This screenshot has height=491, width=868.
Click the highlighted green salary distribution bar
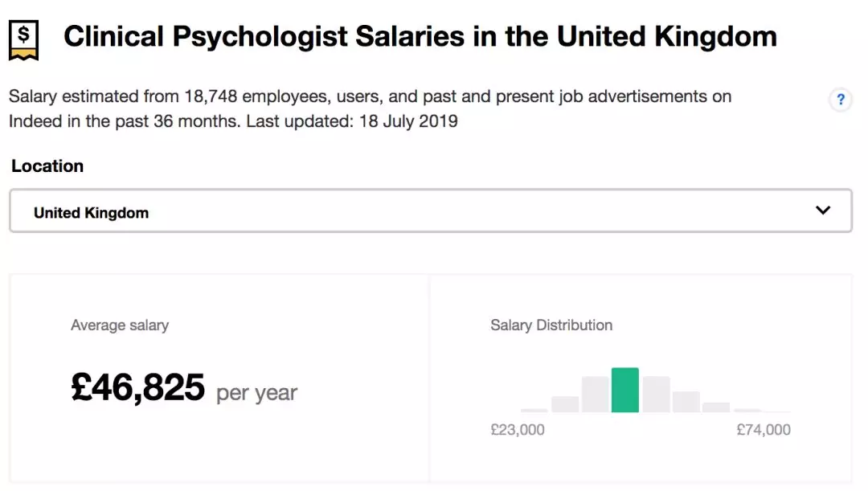click(625, 391)
